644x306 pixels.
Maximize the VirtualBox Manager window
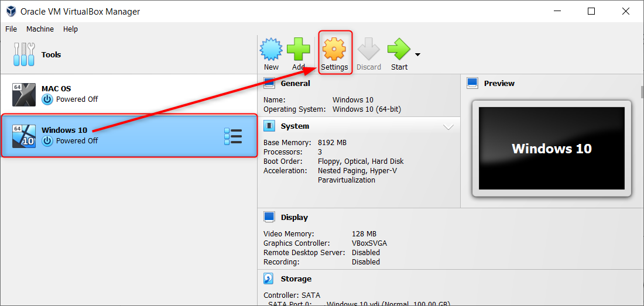[591, 12]
